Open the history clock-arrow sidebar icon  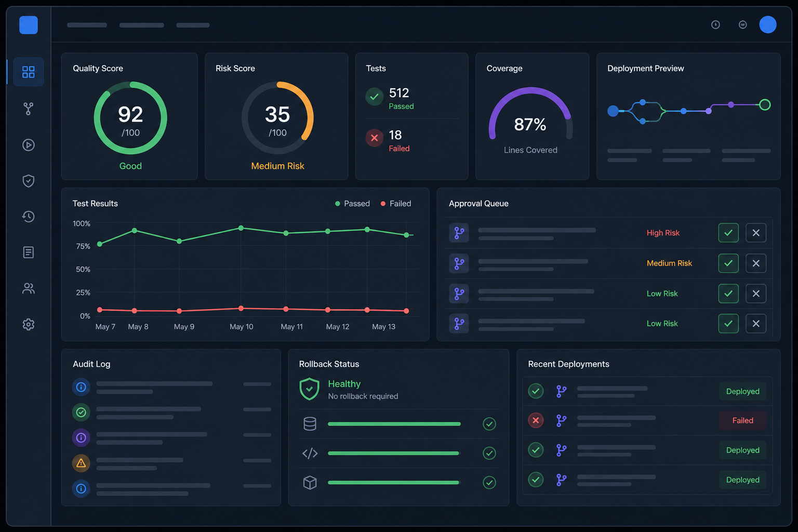point(29,217)
